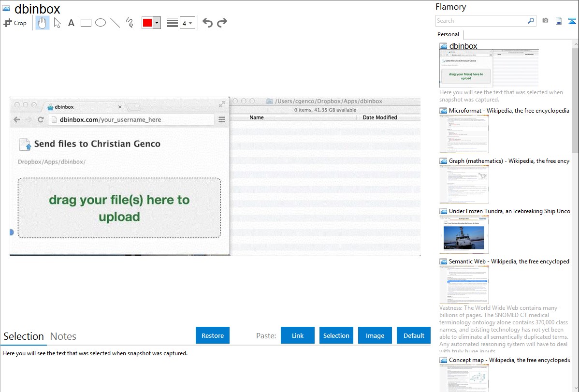
Task: Select the ellipse shape tool
Action: click(101, 23)
